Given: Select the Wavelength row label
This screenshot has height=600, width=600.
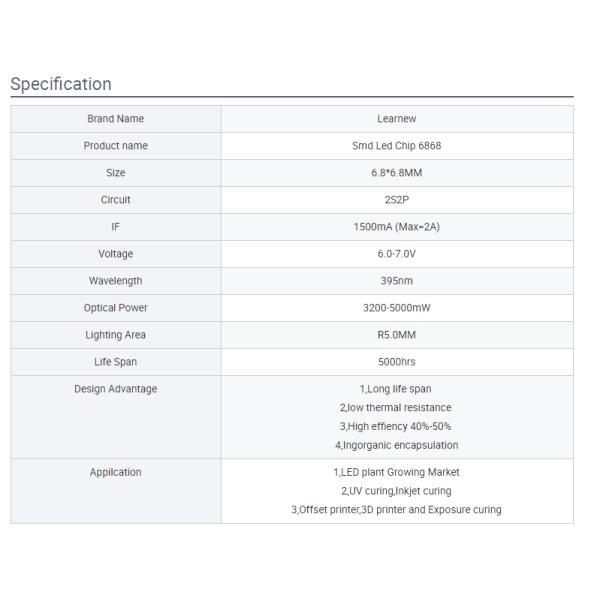Looking at the screenshot, I should pyautogui.click(x=116, y=281).
